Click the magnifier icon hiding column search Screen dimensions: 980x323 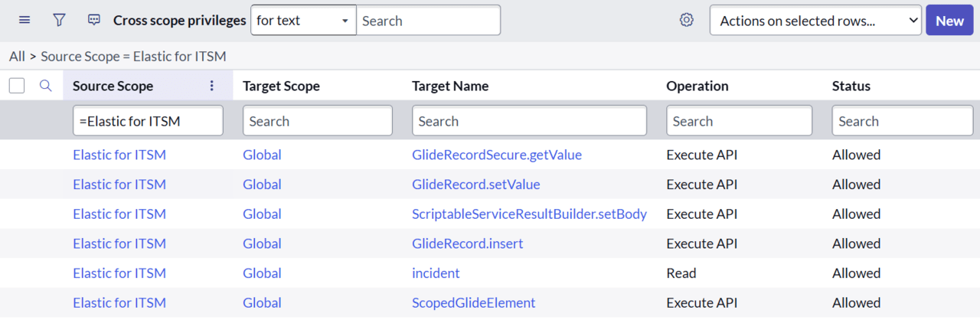pyautogui.click(x=45, y=86)
